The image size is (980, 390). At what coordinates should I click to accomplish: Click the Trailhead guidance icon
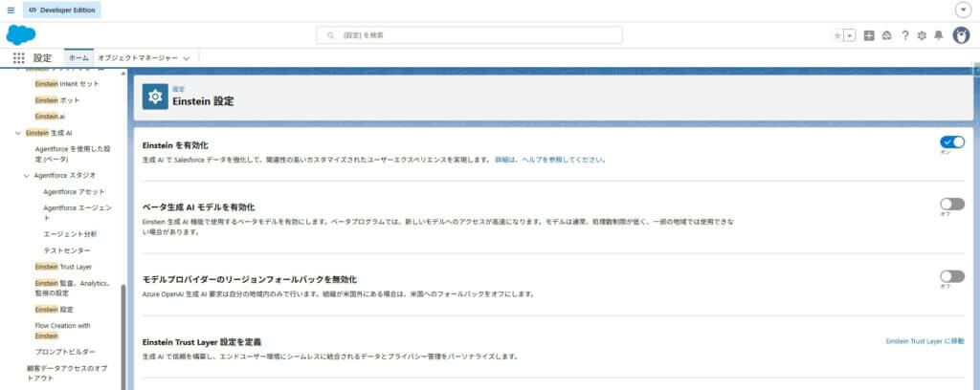[x=886, y=36]
